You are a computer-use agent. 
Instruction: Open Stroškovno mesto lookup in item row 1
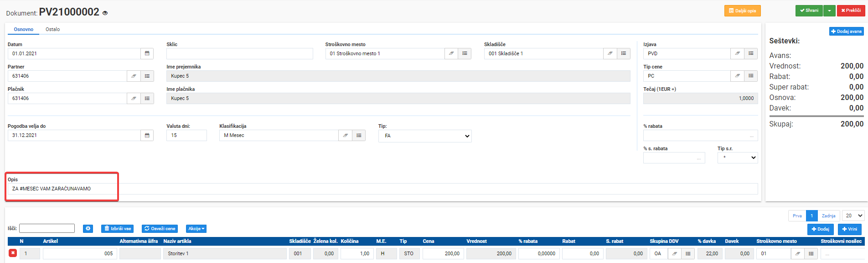(811, 253)
